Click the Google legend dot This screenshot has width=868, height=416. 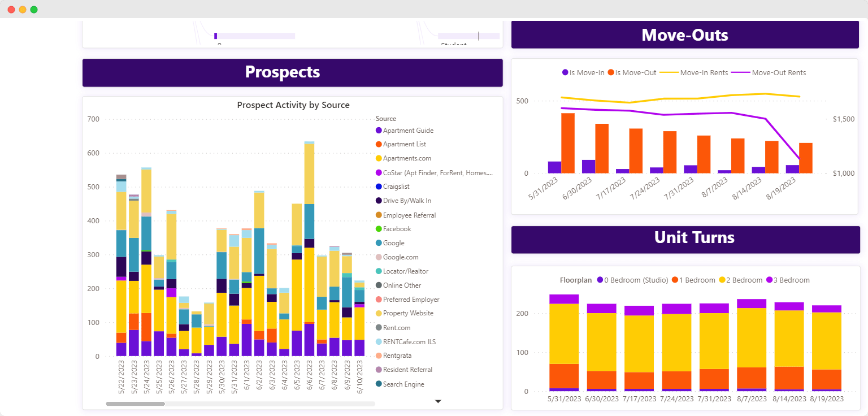[x=379, y=243]
